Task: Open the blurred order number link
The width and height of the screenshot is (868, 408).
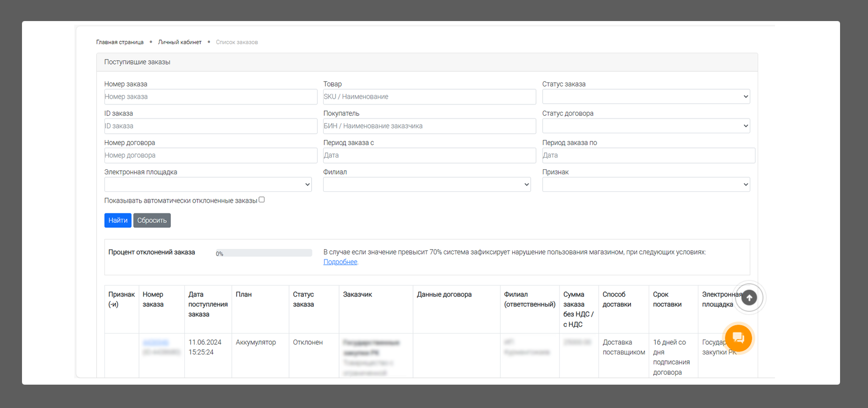Action: (x=156, y=343)
